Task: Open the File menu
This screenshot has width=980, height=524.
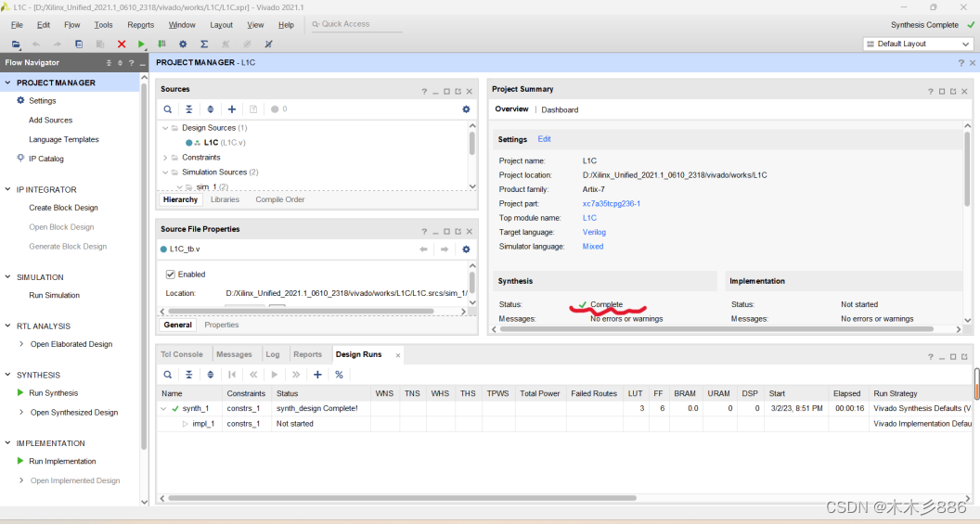Action: coord(17,25)
